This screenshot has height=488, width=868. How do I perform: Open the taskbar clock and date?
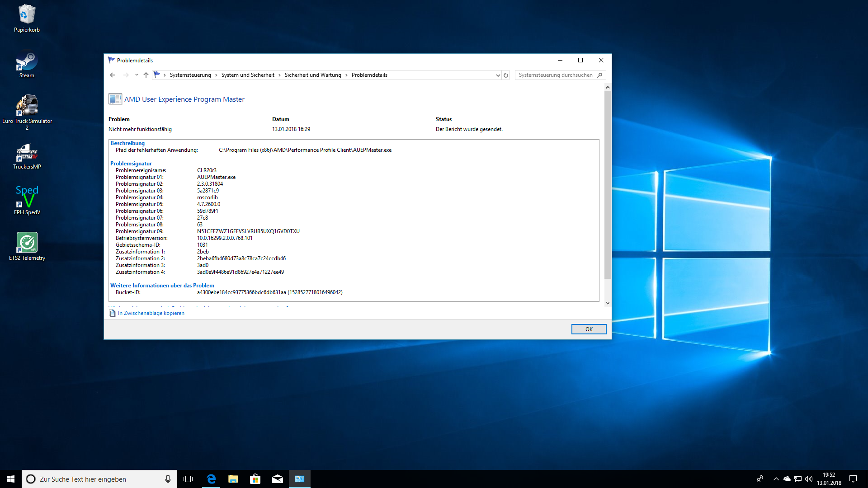pyautogui.click(x=829, y=479)
